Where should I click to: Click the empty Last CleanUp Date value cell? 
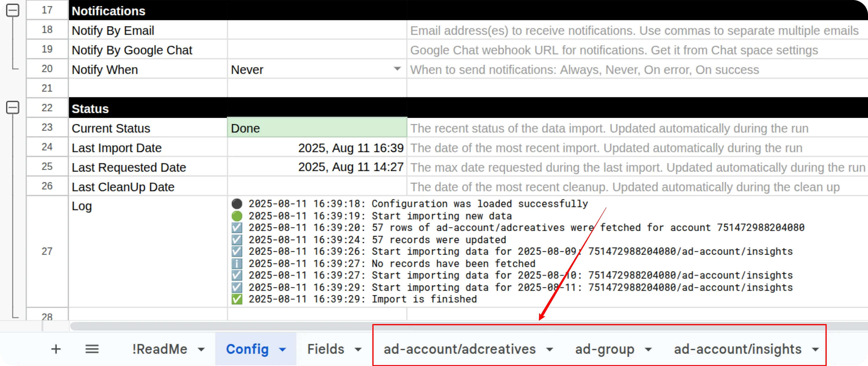317,187
